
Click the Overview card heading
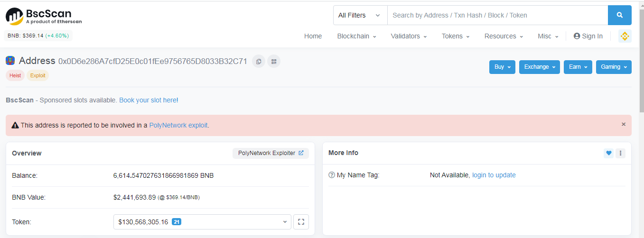pyautogui.click(x=27, y=153)
